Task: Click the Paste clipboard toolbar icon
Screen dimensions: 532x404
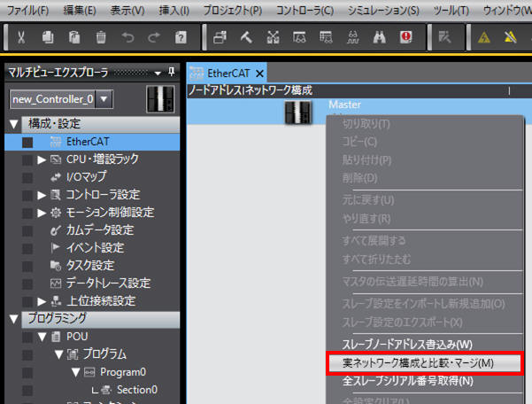Action: pyautogui.click(x=74, y=37)
